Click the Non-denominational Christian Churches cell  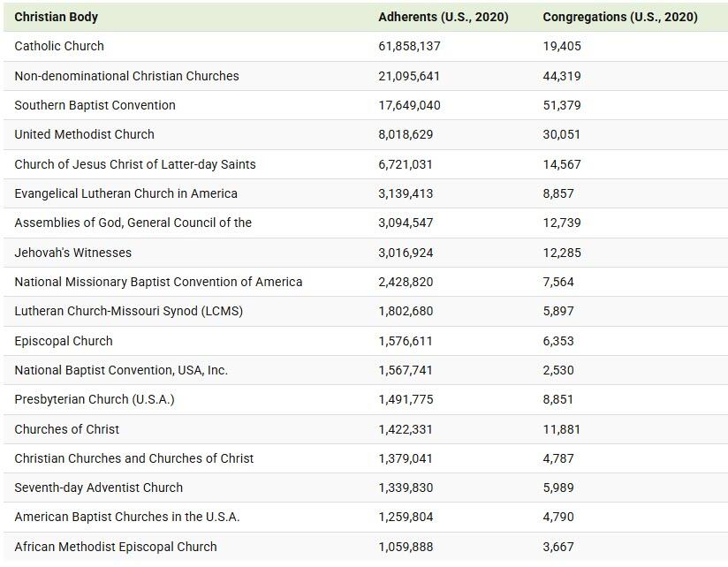(126, 76)
